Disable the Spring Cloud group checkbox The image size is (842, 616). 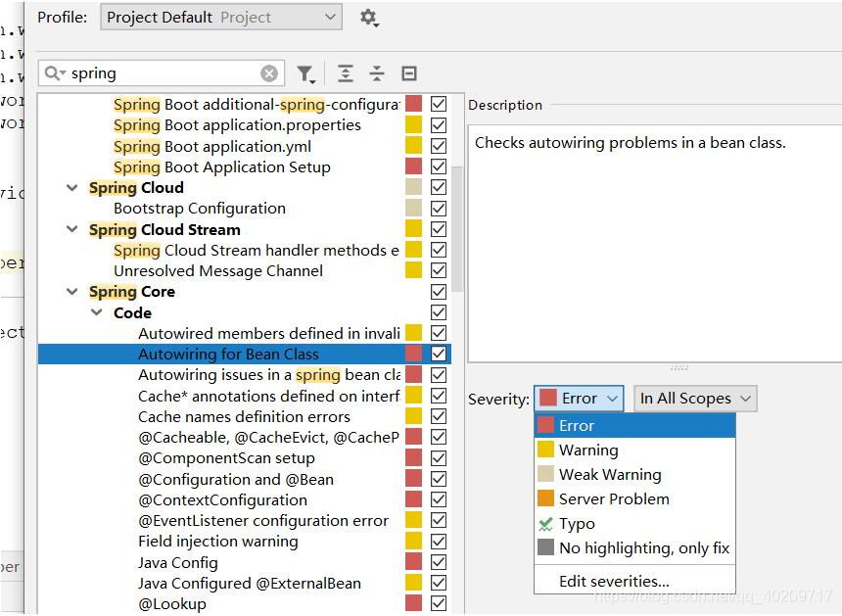point(439,188)
